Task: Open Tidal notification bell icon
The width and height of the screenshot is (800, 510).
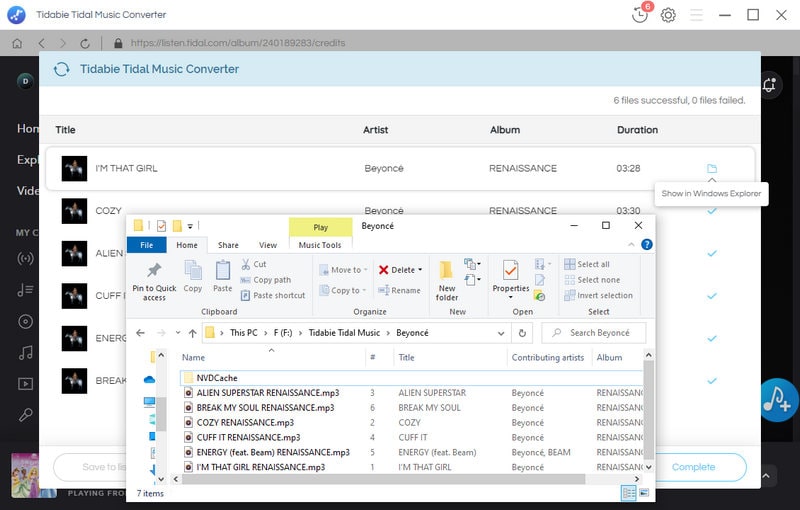Action: (x=769, y=85)
